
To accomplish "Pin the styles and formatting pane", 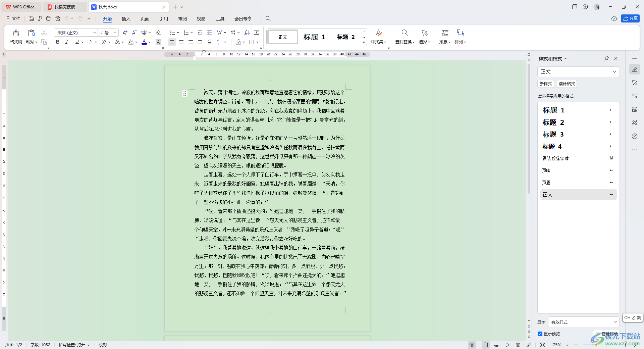I will tap(606, 58).
